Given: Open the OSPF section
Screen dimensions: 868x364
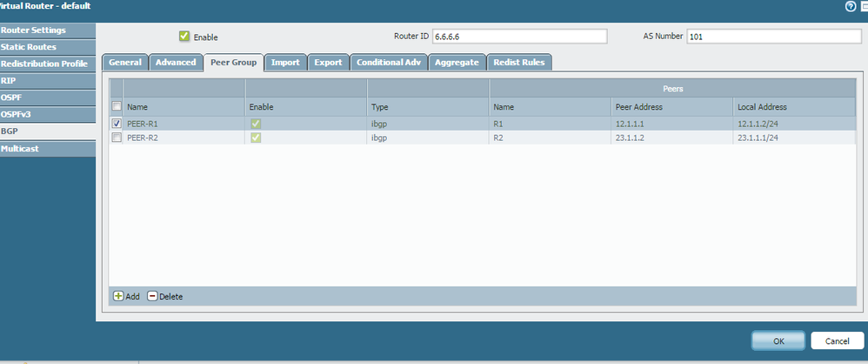Looking at the screenshot, I should (48, 98).
